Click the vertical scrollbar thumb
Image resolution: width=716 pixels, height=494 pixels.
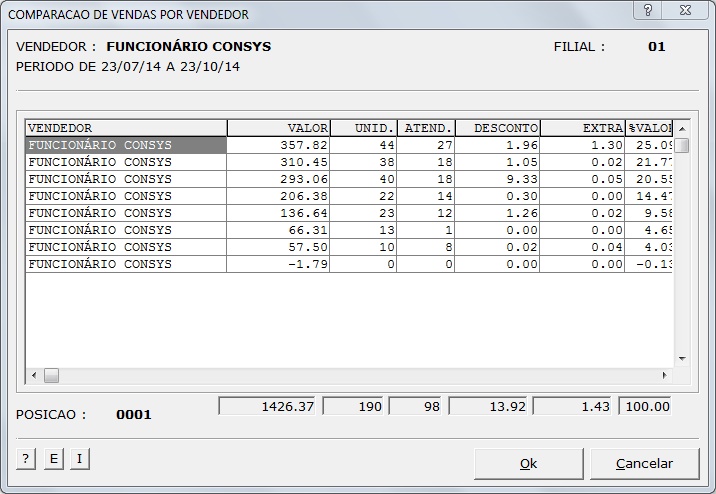[682, 146]
